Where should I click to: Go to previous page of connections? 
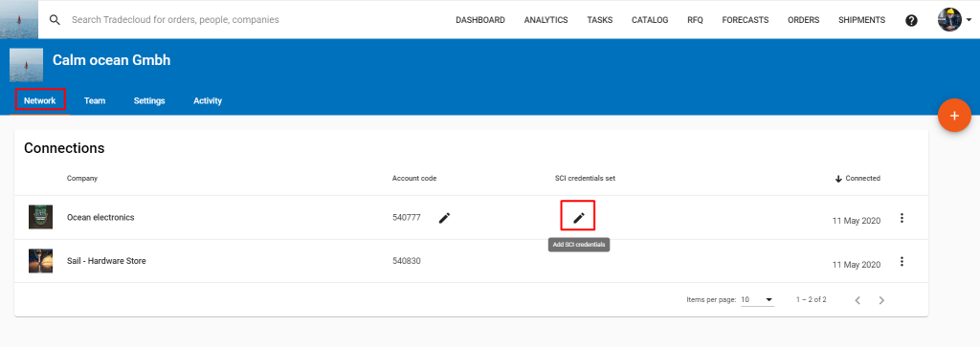857,300
